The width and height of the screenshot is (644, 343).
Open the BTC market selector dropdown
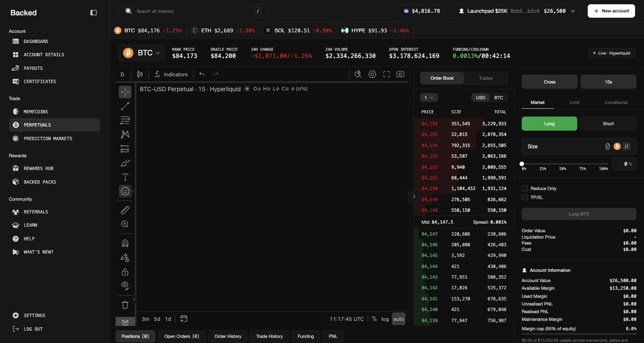(x=141, y=53)
